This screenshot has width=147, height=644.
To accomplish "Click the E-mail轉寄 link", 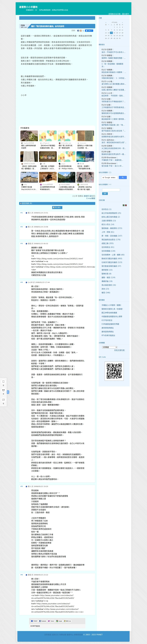I will coord(91,198).
